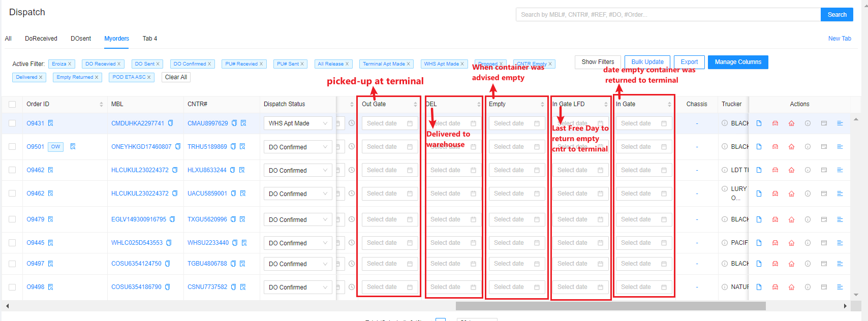Tick the select-all checkbox in table header
The image size is (868, 321).
coord(12,104)
